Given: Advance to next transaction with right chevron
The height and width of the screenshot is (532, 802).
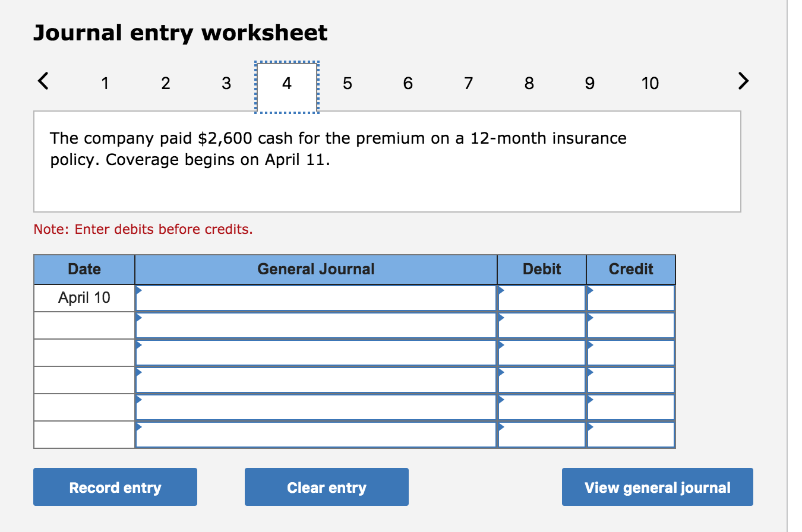Looking at the screenshot, I should pos(743,81).
